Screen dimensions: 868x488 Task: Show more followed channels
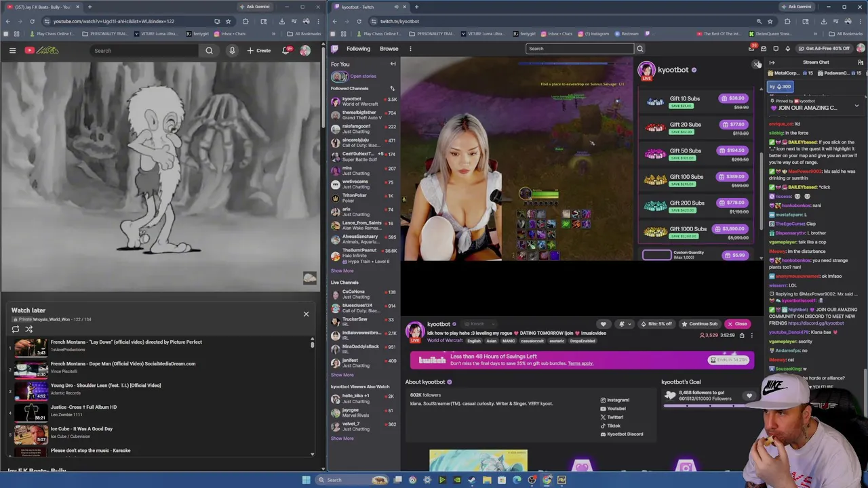[x=342, y=270]
